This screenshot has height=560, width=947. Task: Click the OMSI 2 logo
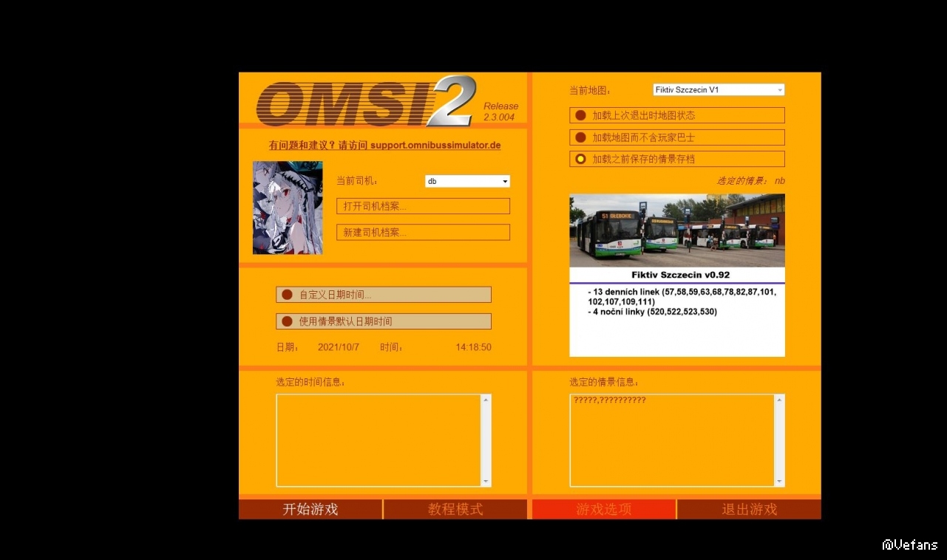click(366, 100)
